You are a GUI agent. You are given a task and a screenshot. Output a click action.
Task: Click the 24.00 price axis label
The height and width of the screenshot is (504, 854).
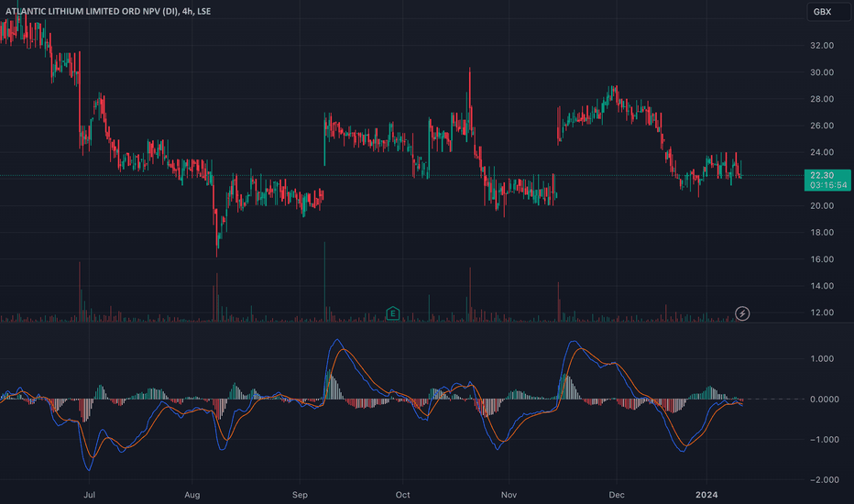(822, 152)
